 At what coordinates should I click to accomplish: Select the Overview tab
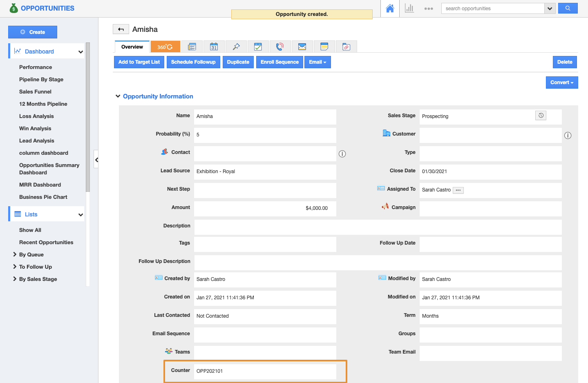click(x=132, y=47)
